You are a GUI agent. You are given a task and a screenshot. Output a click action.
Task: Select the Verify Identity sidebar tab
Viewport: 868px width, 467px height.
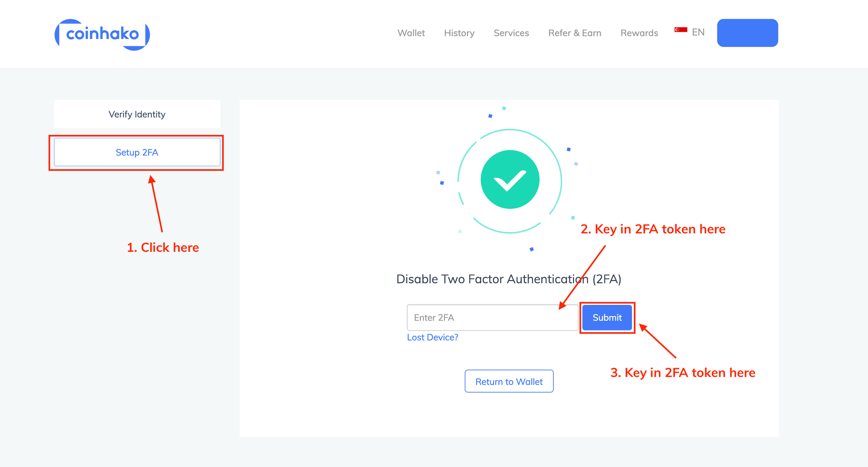click(x=137, y=114)
